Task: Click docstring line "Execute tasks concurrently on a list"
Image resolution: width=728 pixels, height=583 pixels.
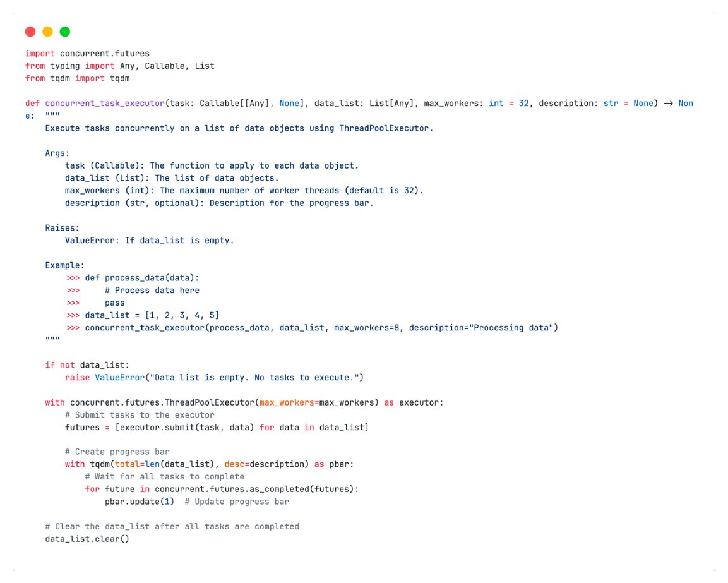Action: [x=239, y=128]
